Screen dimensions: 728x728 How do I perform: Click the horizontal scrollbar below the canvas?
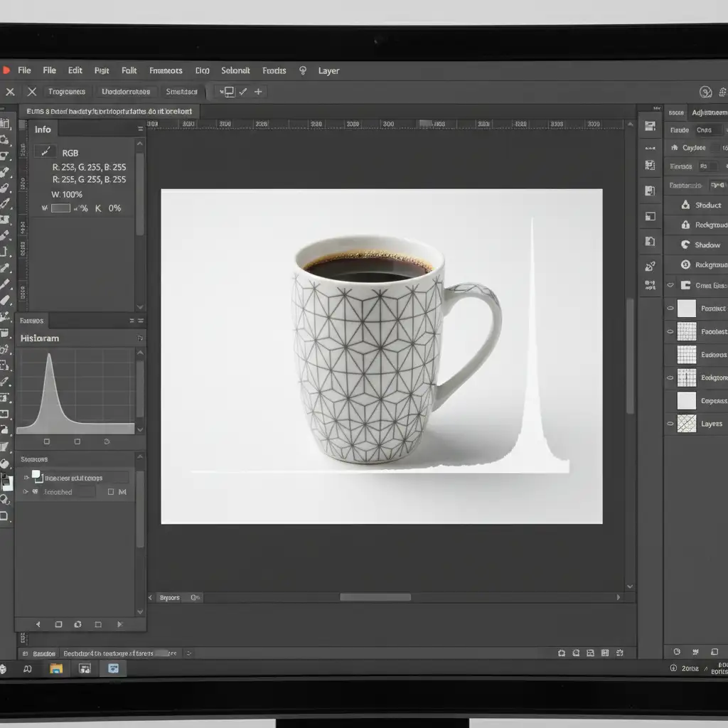[375, 598]
